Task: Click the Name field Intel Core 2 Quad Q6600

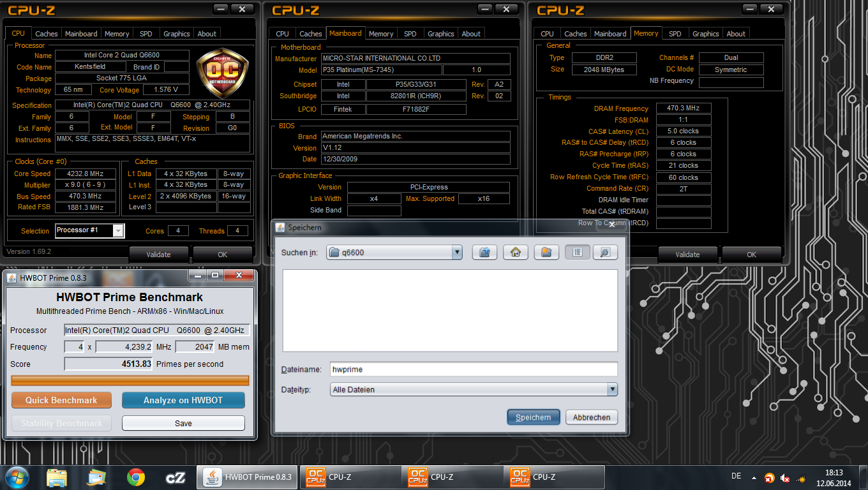Action: 122,56
